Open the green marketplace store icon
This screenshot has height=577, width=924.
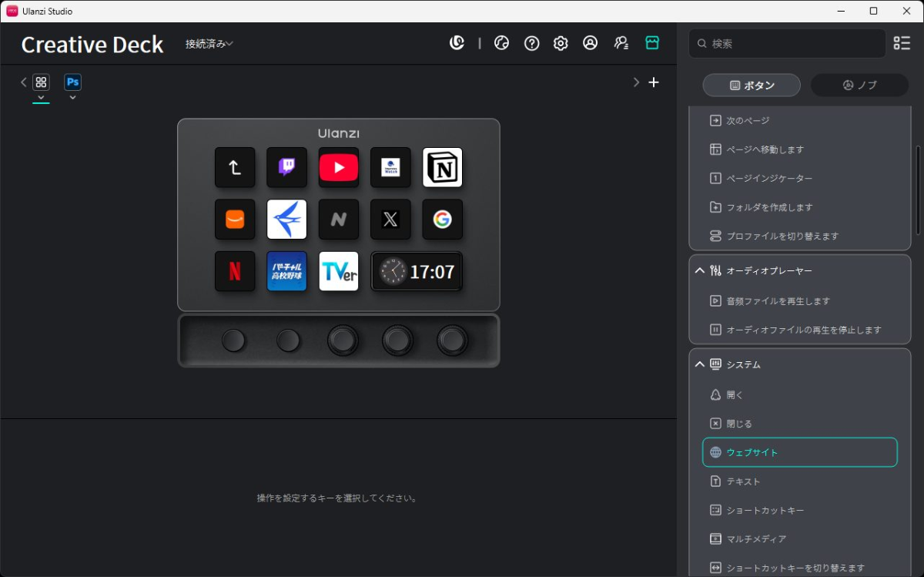652,43
